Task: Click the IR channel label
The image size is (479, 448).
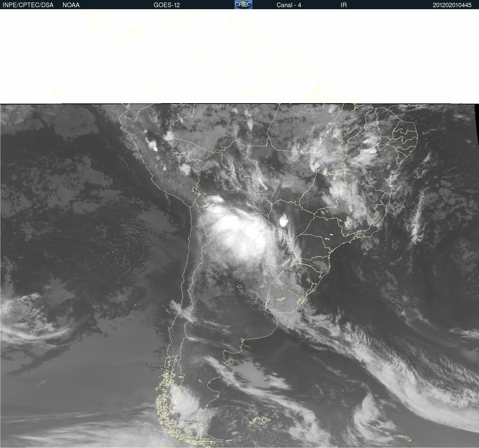Action: click(x=344, y=5)
